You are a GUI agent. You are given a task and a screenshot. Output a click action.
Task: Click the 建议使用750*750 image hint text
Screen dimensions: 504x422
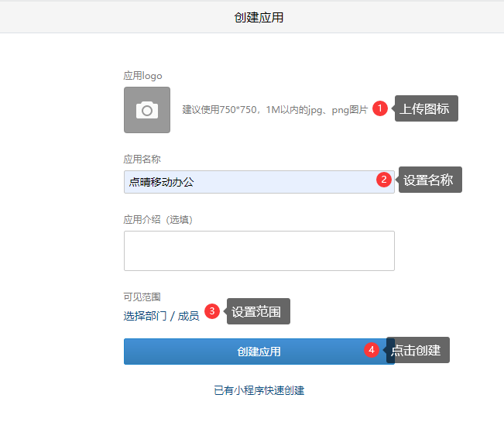pyautogui.click(x=275, y=110)
